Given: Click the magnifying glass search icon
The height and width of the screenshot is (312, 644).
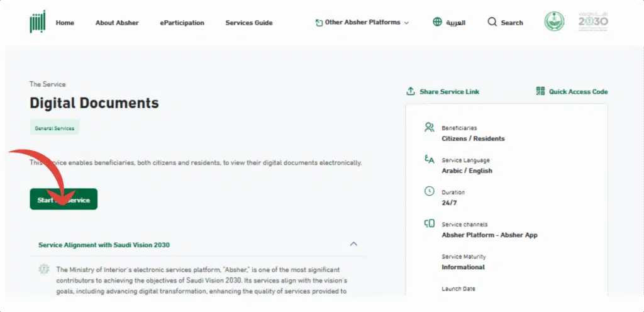Looking at the screenshot, I should tap(492, 22).
